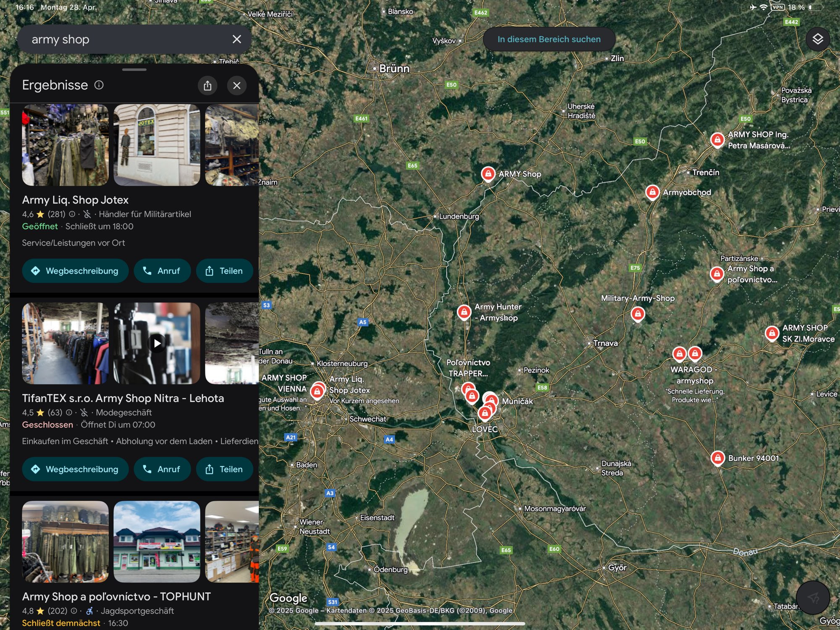The image size is (840, 630).
Task: Share the results list
Action: click(x=207, y=85)
